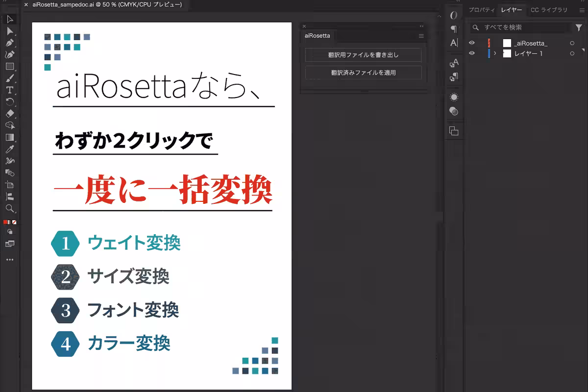Switch to the CC ライブラリ tab
588x392 pixels.
[x=549, y=10]
